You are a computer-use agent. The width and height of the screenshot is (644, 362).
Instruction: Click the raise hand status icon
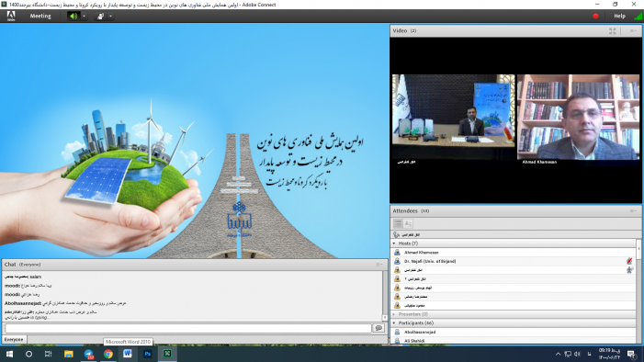click(x=101, y=16)
